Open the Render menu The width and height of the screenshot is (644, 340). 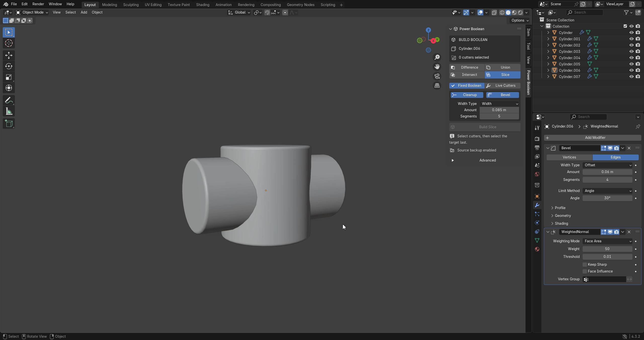point(38,4)
